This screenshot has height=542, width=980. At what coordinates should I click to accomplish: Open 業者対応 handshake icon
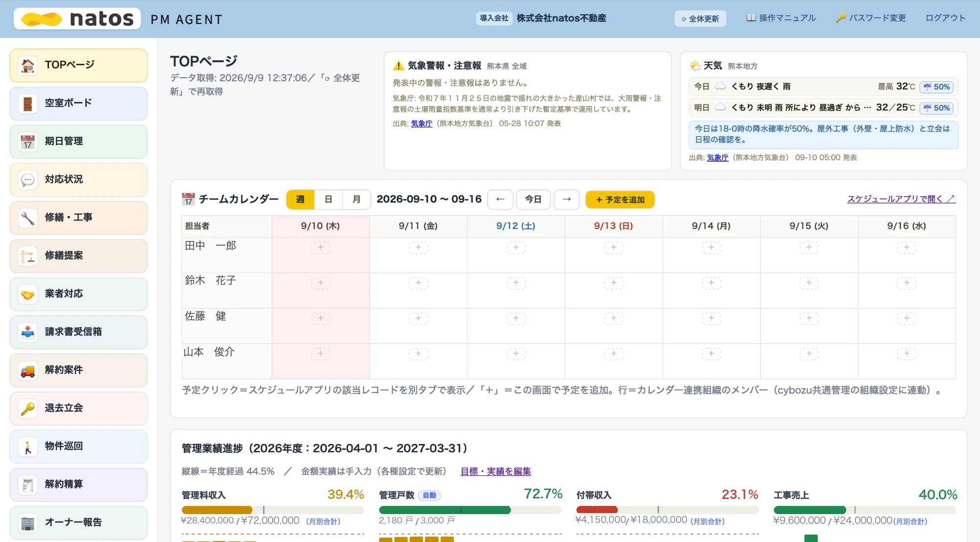coord(28,294)
